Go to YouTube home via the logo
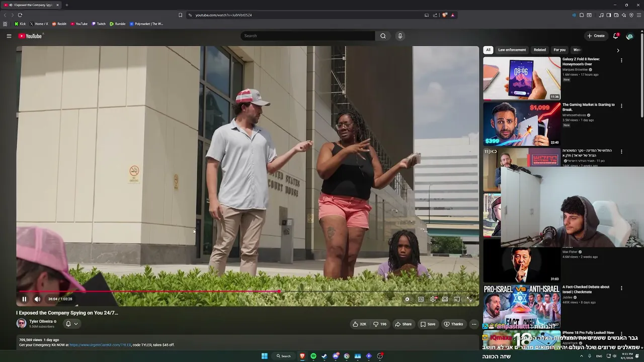Viewport: 644px width, 362px height. [30, 36]
